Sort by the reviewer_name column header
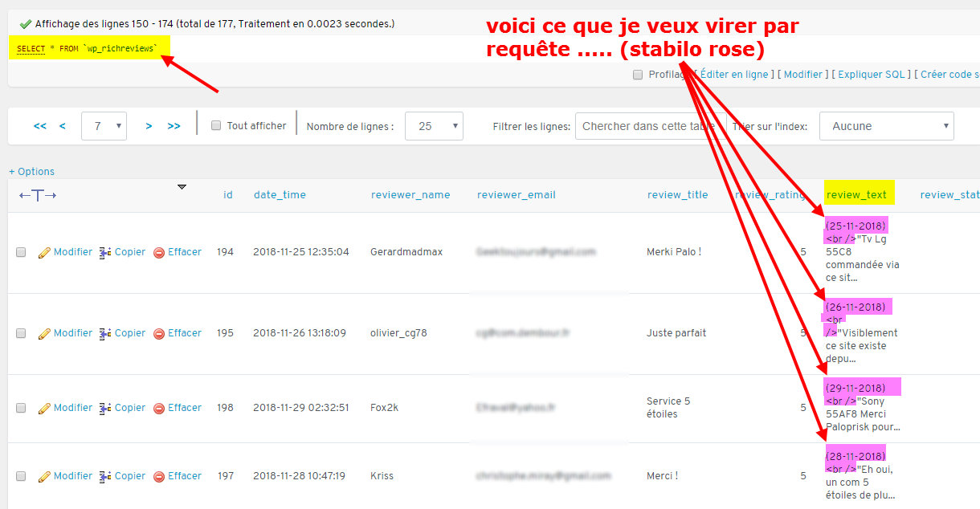The image size is (980, 509). (x=410, y=195)
